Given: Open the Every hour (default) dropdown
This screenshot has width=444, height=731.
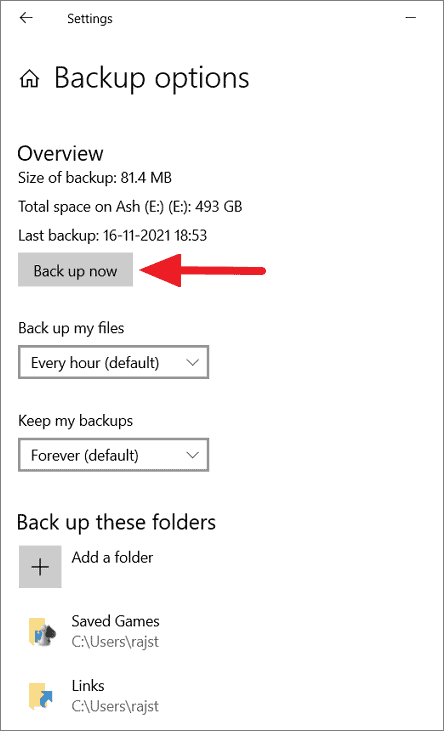Looking at the screenshot, I should [113, 362].
